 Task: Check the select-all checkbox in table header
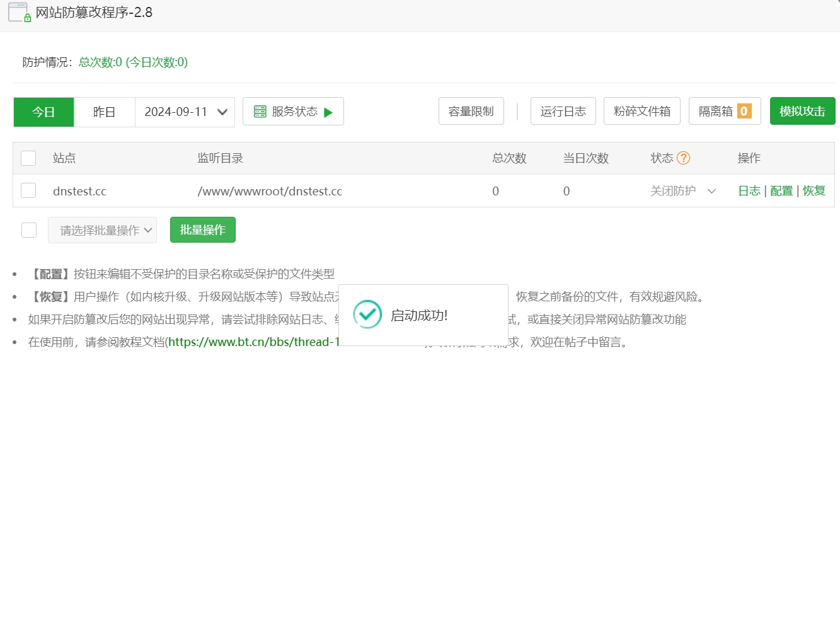click(28, 158)
